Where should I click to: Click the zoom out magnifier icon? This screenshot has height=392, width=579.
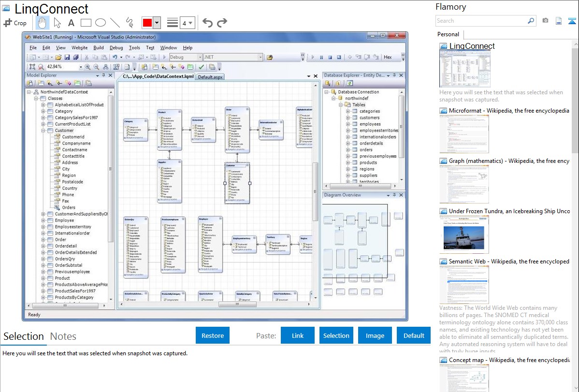click(x=96, y=67)
